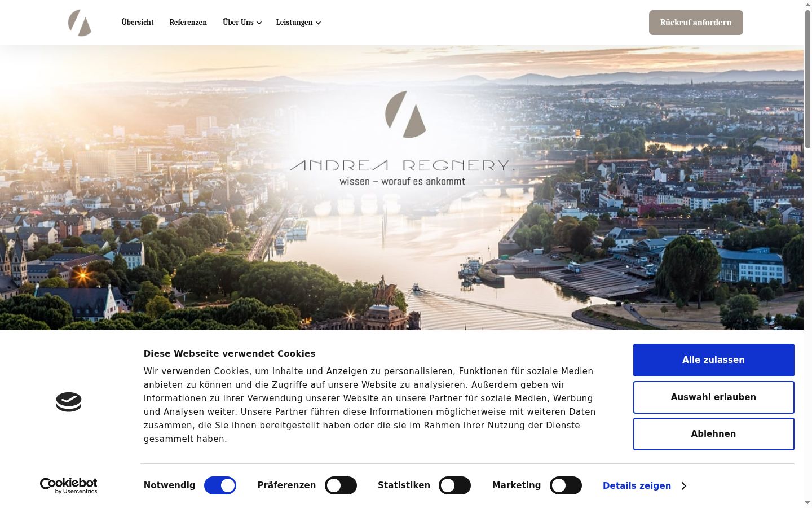
Task: Click the scrollbar up arrow
Action: [807, 5]
